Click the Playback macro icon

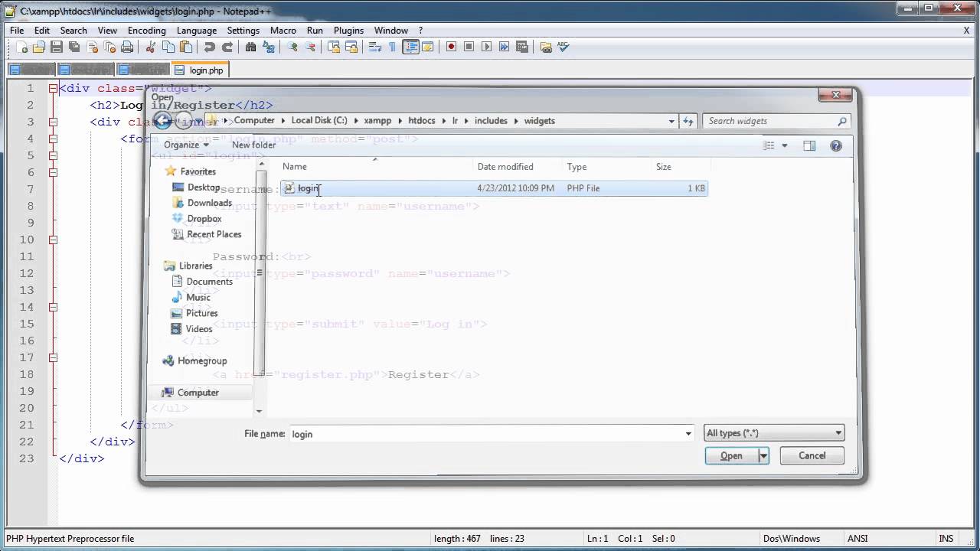click(x=486, y=47)
